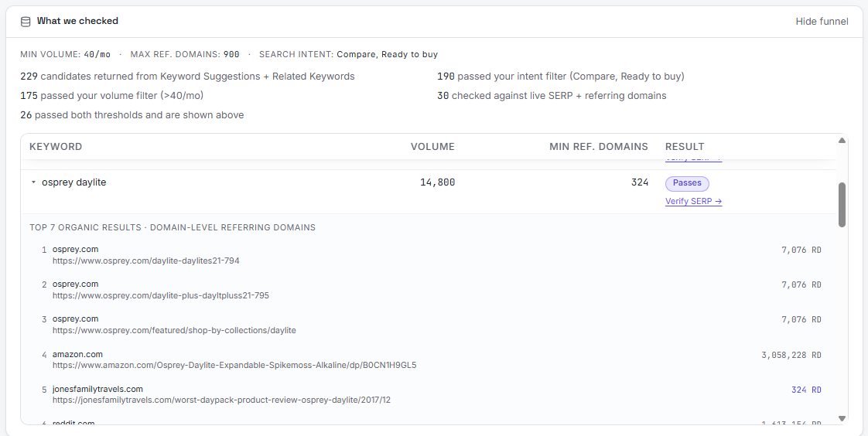Click the highlighted 324 RD value
Screen dimensions: 868x436
coord(807,390)
